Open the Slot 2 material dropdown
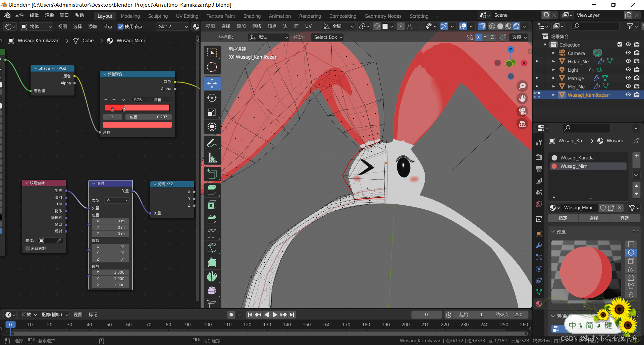Viewport: 644px width, 345px height. [x=173, y=26]
